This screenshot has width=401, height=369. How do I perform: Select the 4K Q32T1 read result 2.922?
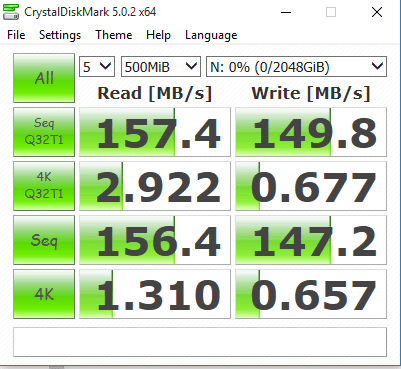(x=155, y=186)
